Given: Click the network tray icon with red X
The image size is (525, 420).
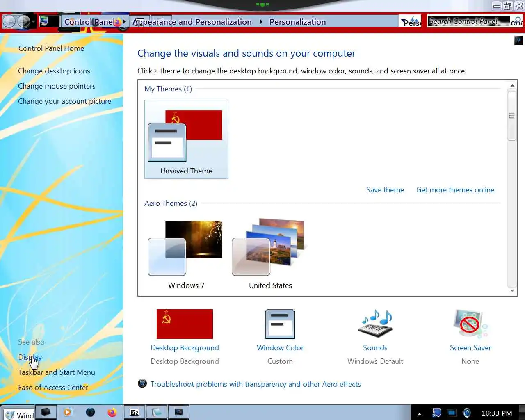Looking at the screenshot, I should coord(436,413).
